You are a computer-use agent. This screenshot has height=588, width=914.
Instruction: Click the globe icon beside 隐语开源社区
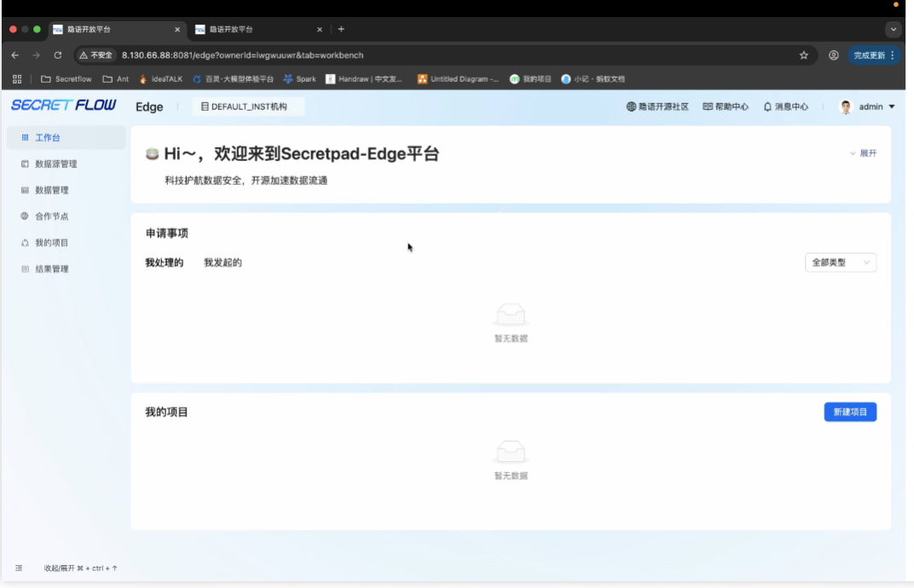click(x=631, y=107)
